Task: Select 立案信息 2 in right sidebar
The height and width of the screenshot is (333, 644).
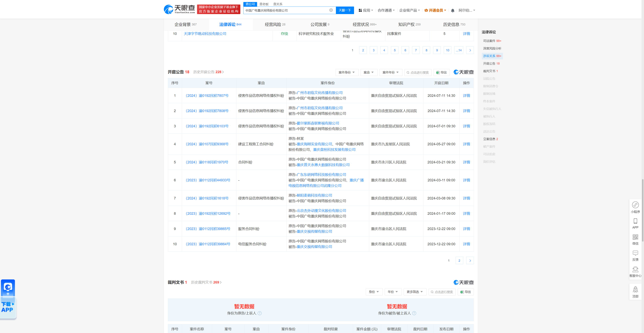Action: pyautogui.click(x=490, y=139)
